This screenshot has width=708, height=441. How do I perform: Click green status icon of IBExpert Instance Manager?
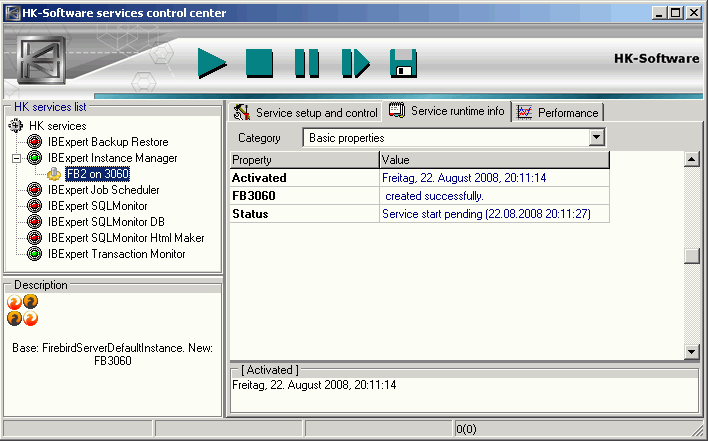(34, 158)
